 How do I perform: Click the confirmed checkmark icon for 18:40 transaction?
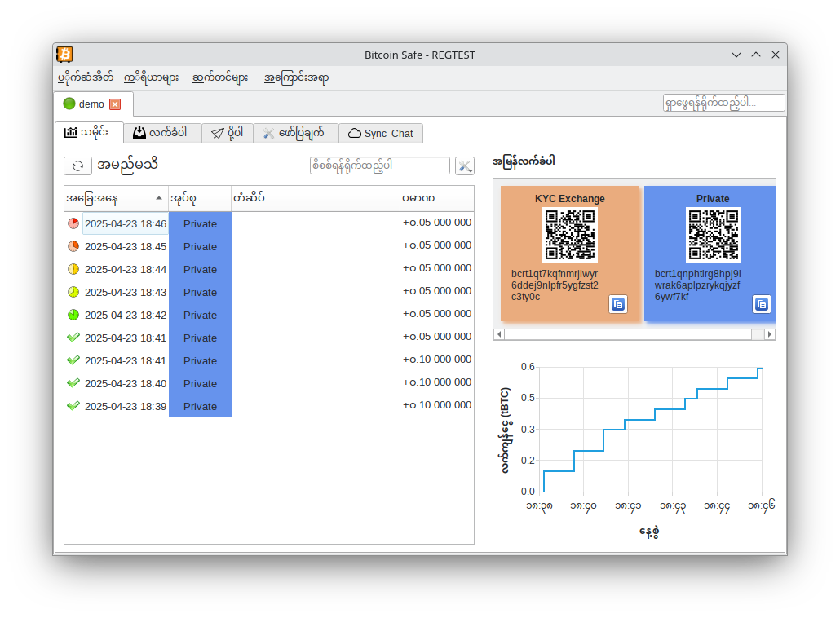coord(73,383)
